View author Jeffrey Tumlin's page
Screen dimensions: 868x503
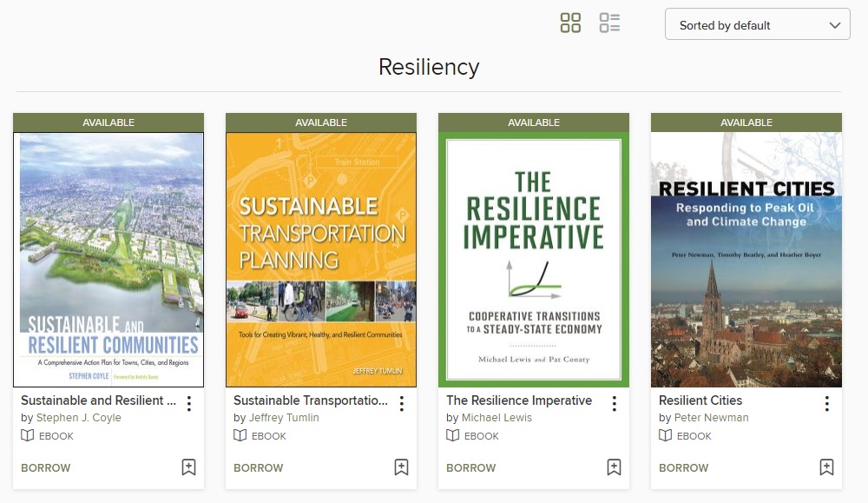[284, 418]
